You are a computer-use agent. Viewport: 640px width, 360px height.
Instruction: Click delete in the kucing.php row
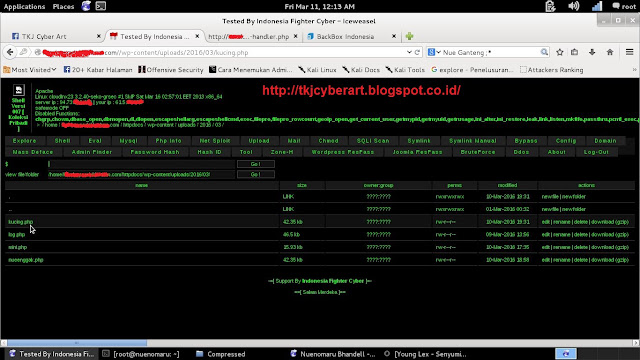[x=580, y=222]
